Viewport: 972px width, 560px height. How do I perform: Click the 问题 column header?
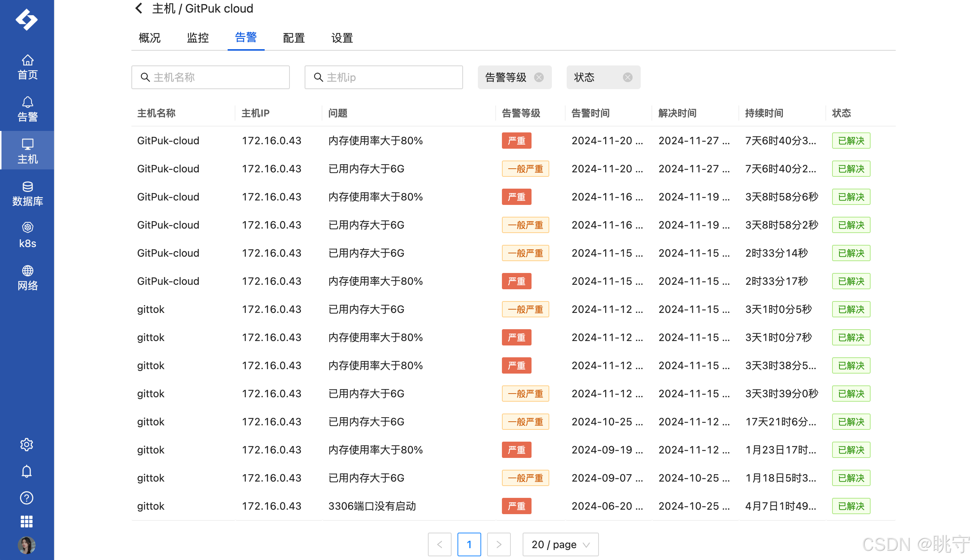pyautogui.click(x=338, y=113)
